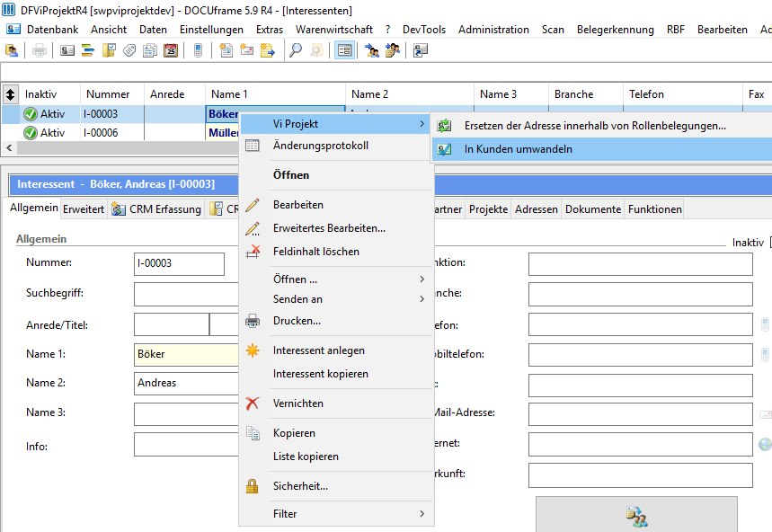Screen dimensions: 772x532
Task: Sort by the Nummer column header
Action: pyautogui.click(x=112, y=94)
